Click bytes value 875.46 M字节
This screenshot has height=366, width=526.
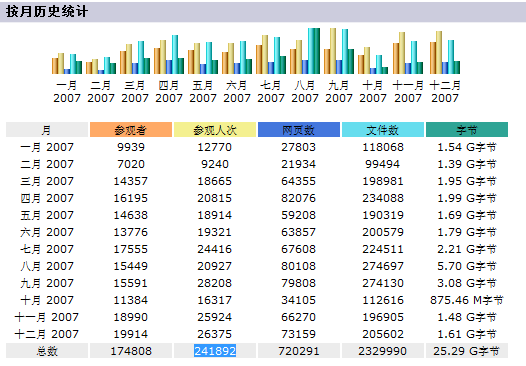click(467, 300)
